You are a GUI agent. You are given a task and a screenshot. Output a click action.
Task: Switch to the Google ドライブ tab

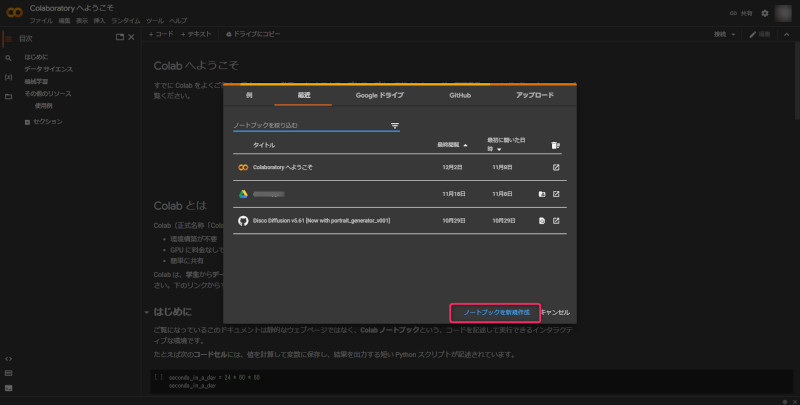[x=380, y=95]
